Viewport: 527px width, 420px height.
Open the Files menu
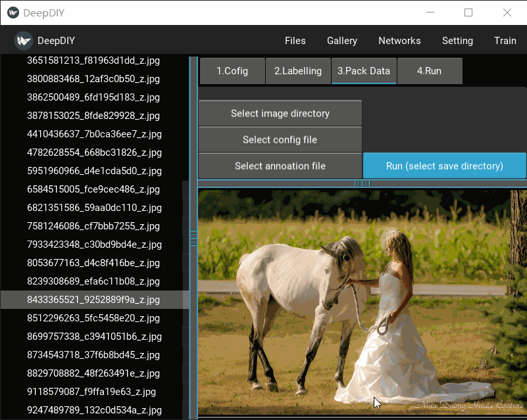click(295, 41)
